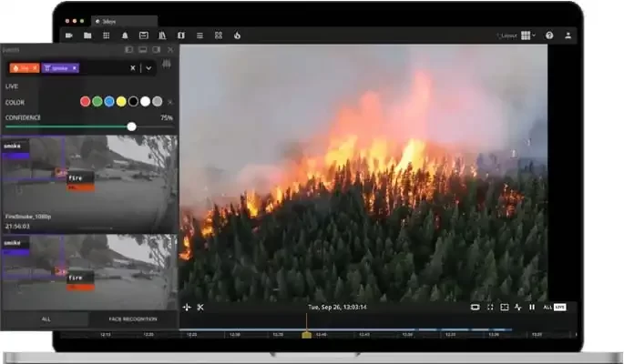Toggle the activity waveform icon
Viewport: 624px width, 364px height.
point(517,308)
